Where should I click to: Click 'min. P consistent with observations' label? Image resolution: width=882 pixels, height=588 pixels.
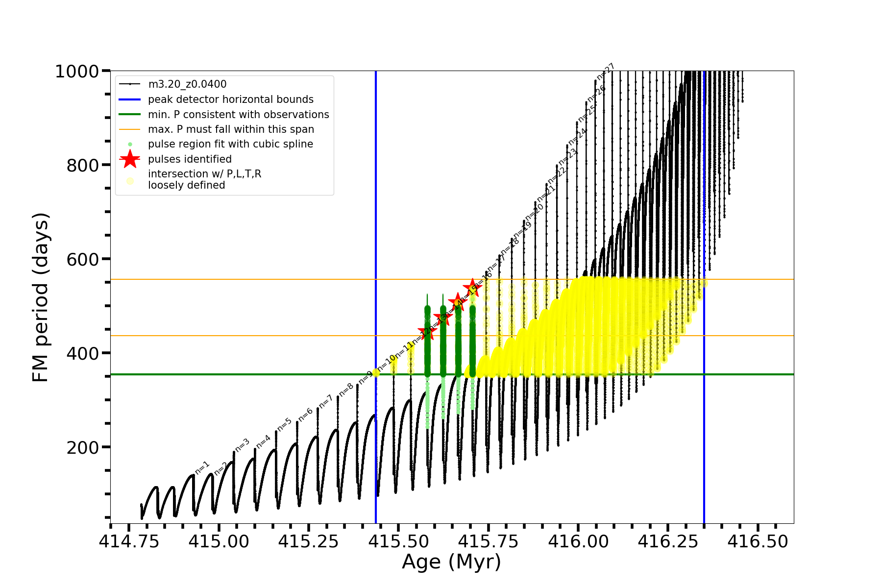pos(238,115)
